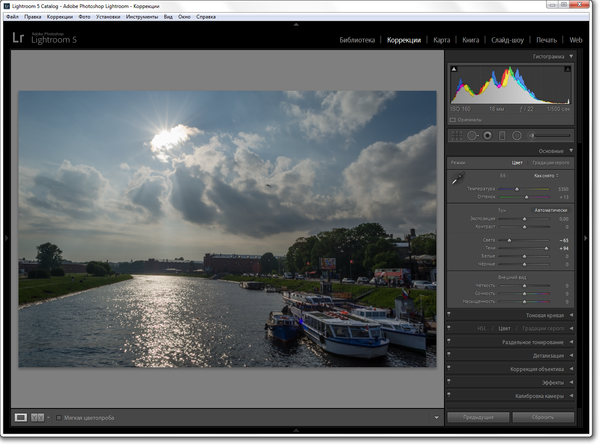Switch to the Библиотека module
600x445 pixels.
click(357, 40)
